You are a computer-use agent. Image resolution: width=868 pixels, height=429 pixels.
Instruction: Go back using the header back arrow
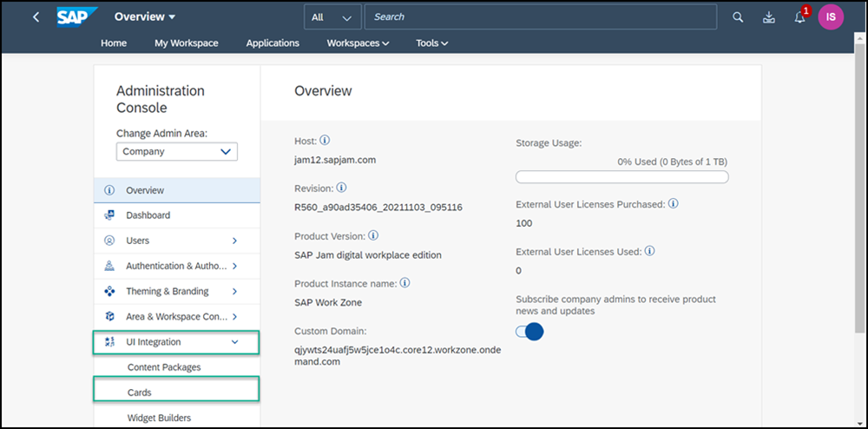click(x=36, y=17)
